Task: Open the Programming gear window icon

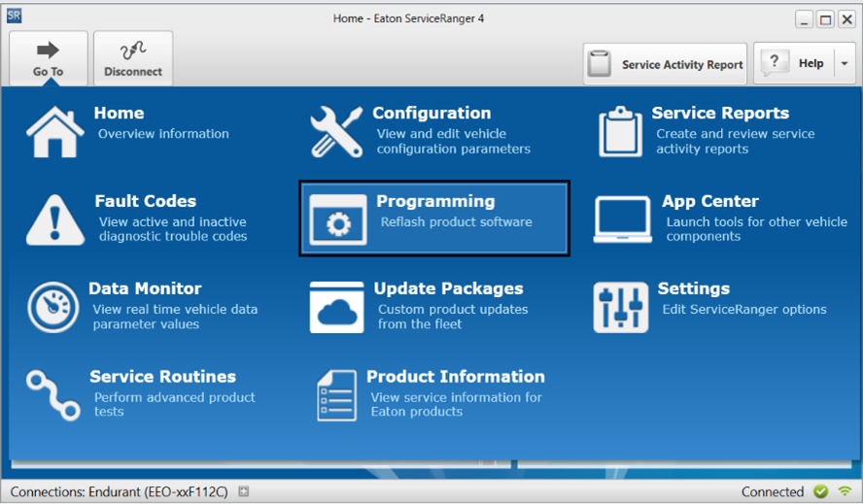Action: point(337,219)
